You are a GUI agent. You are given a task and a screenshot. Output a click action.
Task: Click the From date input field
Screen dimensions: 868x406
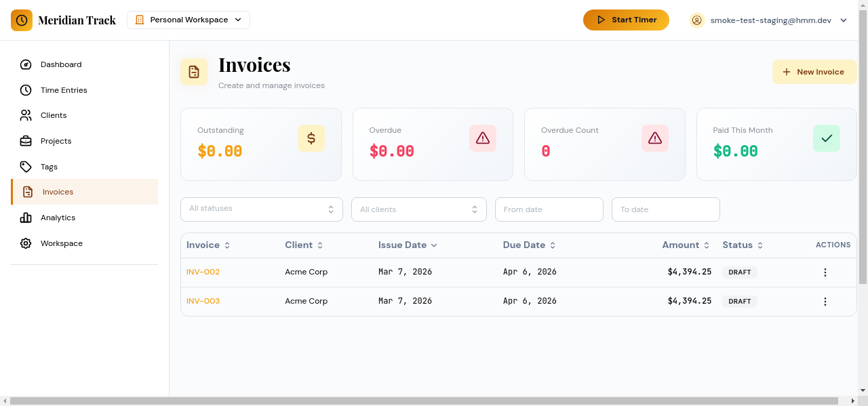click(549, 209)
